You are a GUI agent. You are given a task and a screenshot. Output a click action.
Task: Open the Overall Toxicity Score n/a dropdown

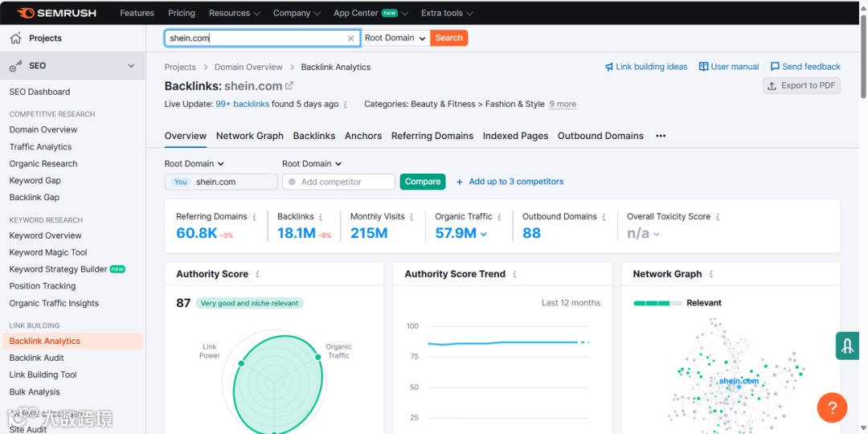tap(657, 234)
